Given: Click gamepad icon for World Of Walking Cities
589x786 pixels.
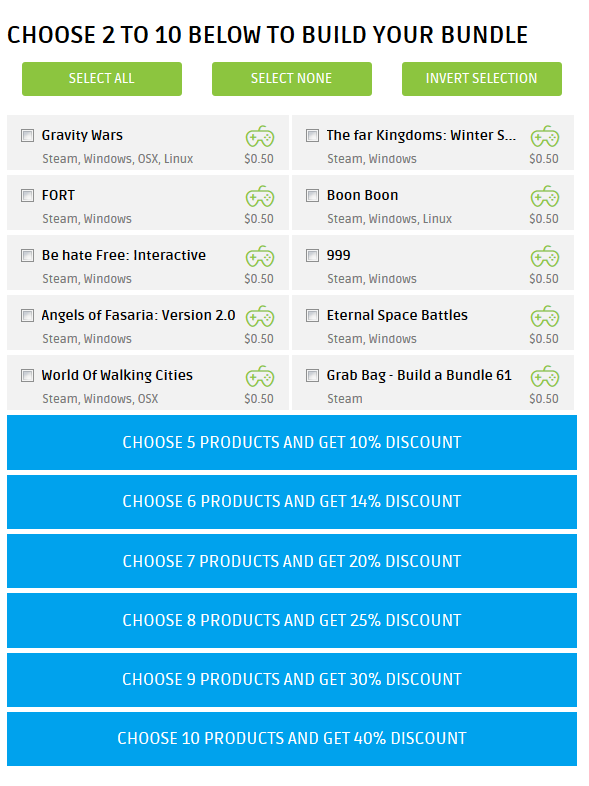Looking at the screenshot, I should pos(260,376).
